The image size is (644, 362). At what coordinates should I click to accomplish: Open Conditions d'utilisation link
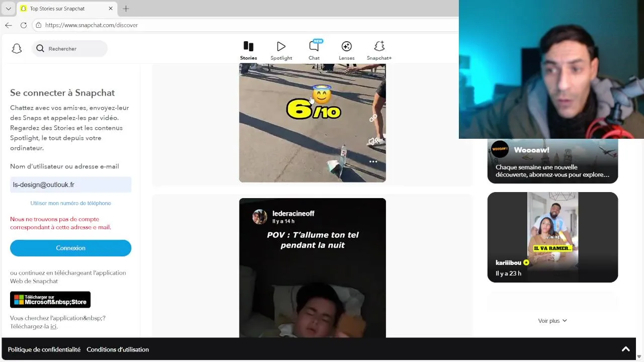(x=118, y=349)
